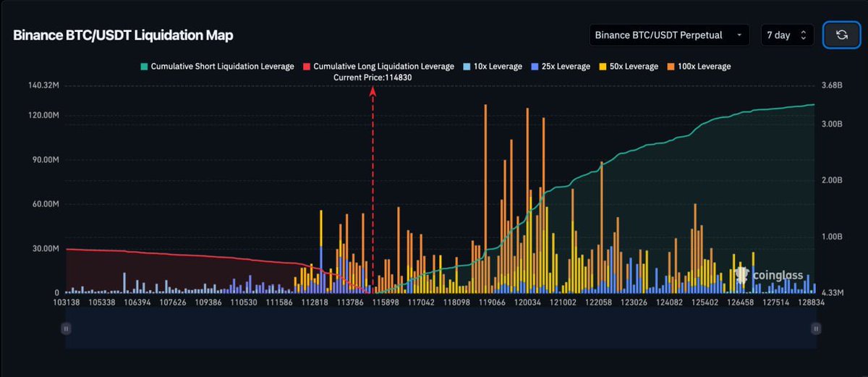
Task: Toggle Cumulative Long Liquidation Leverage series
Action: tap(378, 67)
